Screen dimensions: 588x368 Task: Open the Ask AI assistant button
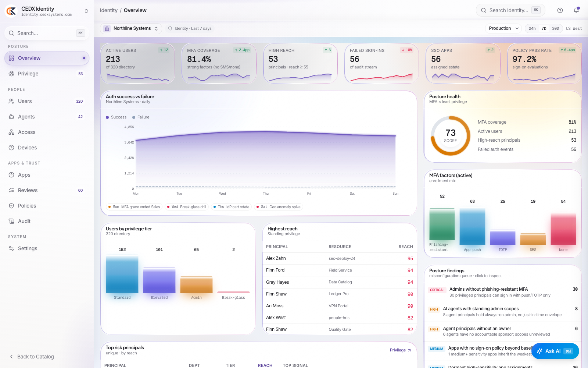tap(555, 351)
